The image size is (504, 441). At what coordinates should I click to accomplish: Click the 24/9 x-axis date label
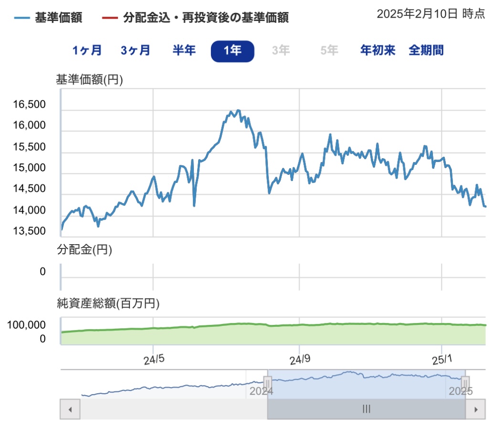click(300, 360)
